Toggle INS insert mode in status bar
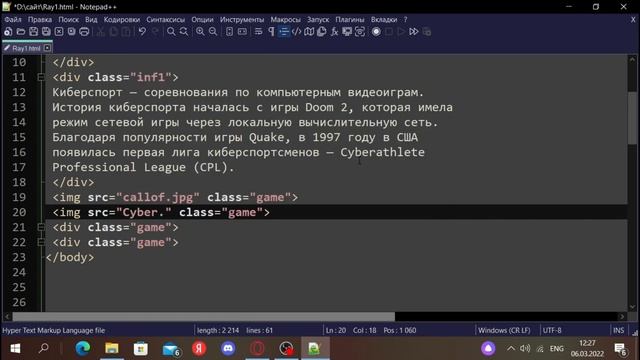640x360 pixels. [618, 330]
